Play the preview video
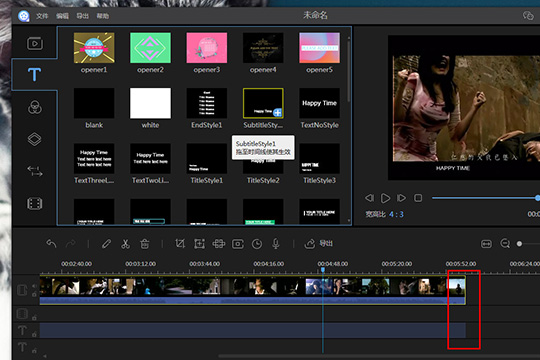Viewport: 540px width, 360px height. click(385, 198)
